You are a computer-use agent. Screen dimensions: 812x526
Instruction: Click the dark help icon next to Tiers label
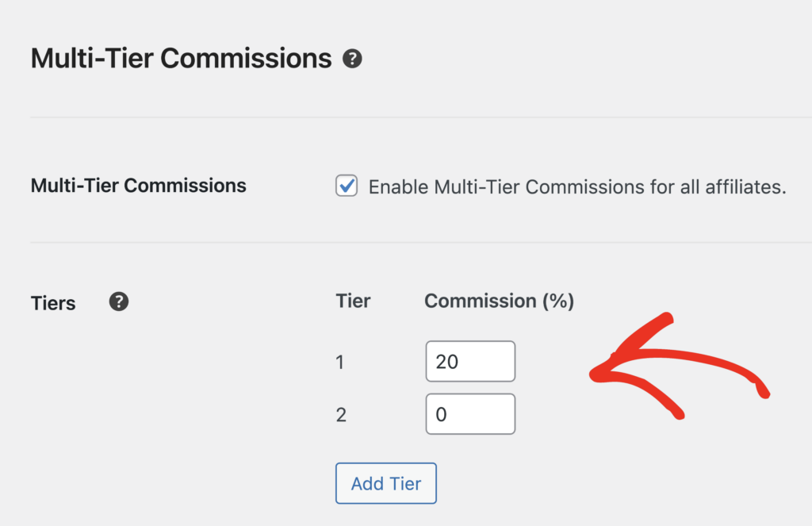click(x=118, y=301)
